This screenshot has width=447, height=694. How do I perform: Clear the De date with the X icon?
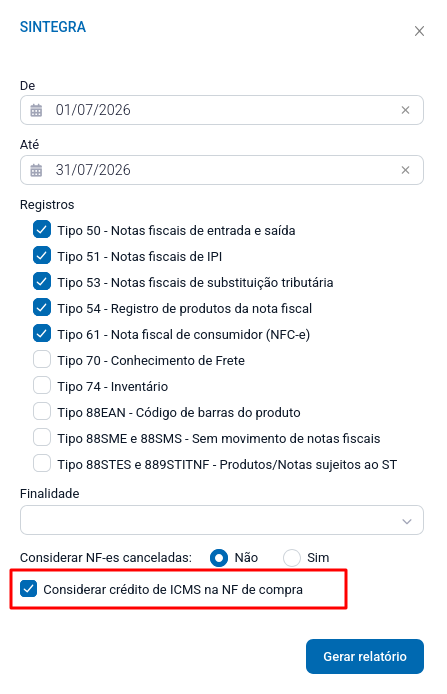[x=405, y=110]
